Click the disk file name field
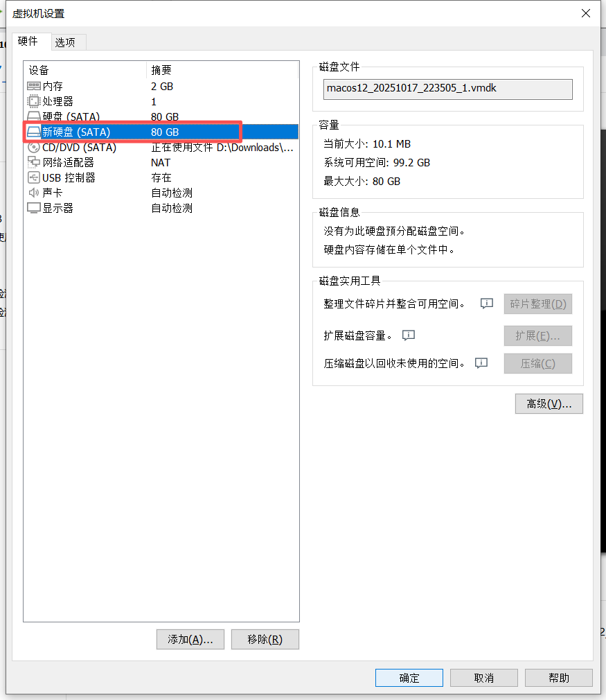 (448, 89)
